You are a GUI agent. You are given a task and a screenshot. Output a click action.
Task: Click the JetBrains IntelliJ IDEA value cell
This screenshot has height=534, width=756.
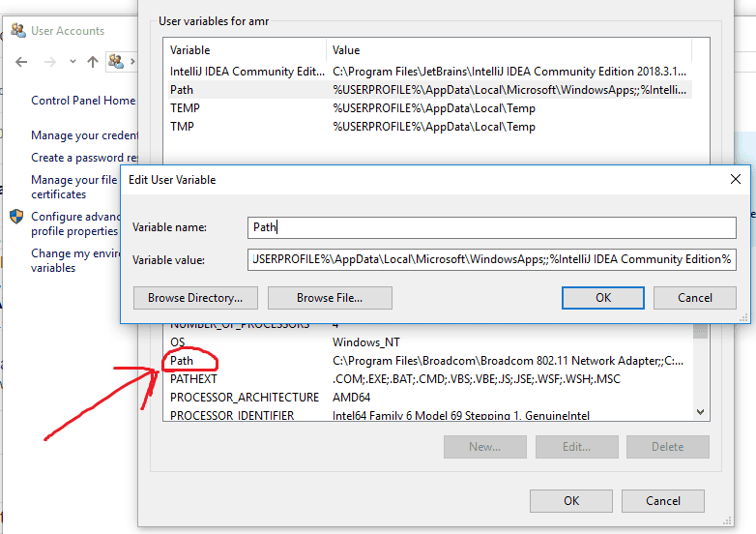(509, 72)
